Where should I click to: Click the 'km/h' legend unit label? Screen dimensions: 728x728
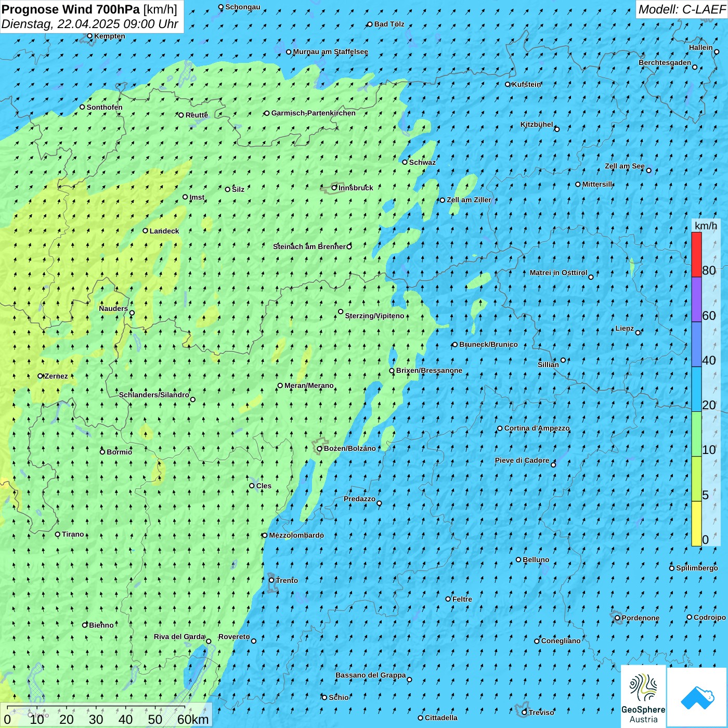[706, 226]
